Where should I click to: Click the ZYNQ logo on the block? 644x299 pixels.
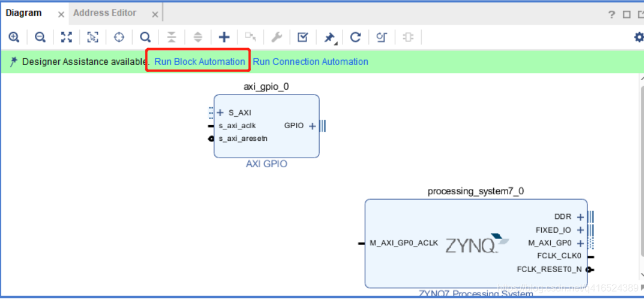[x=477, y=244]
